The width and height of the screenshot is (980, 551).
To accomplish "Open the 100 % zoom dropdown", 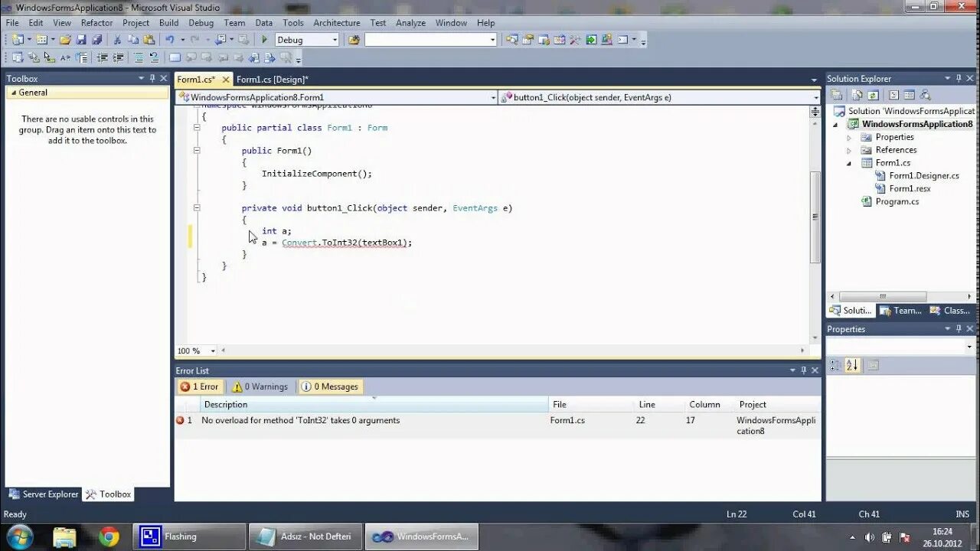I will point(213,351).
